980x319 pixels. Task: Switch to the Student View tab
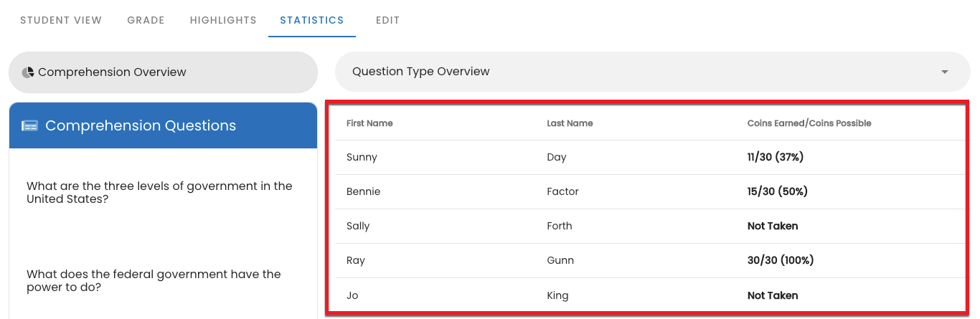(x=61, y=20)
